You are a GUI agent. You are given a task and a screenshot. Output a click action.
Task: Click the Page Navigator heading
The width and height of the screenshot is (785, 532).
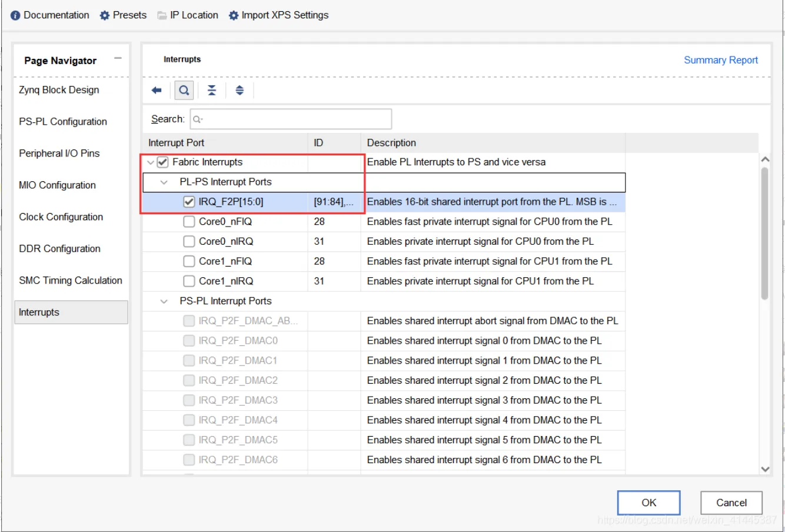60,61
